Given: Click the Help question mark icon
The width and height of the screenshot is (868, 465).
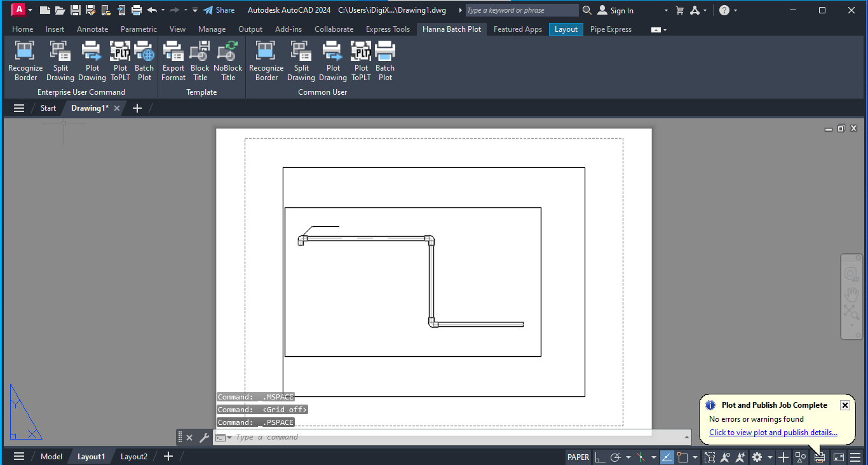Looking at the screenshot, I should click(724, 10).
